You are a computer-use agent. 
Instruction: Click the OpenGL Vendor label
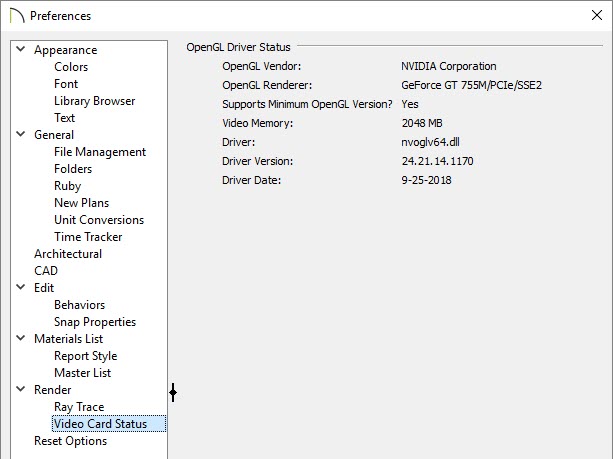point(262,66)
